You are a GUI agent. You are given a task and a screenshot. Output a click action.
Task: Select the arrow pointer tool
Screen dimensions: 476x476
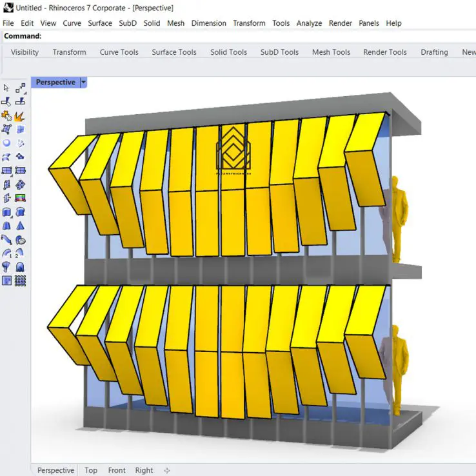pos(7,88)
